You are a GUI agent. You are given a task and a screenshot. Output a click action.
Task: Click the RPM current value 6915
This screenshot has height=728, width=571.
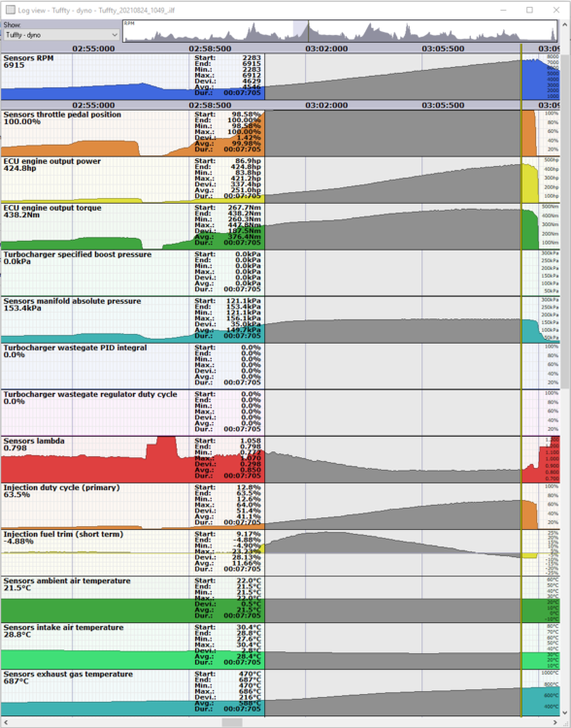coord(14,65)
